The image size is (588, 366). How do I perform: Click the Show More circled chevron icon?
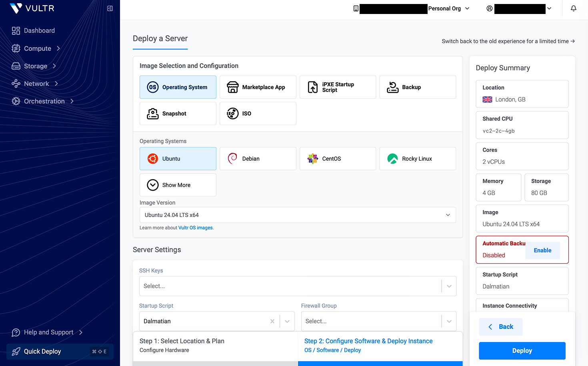[x=153, y=185]
